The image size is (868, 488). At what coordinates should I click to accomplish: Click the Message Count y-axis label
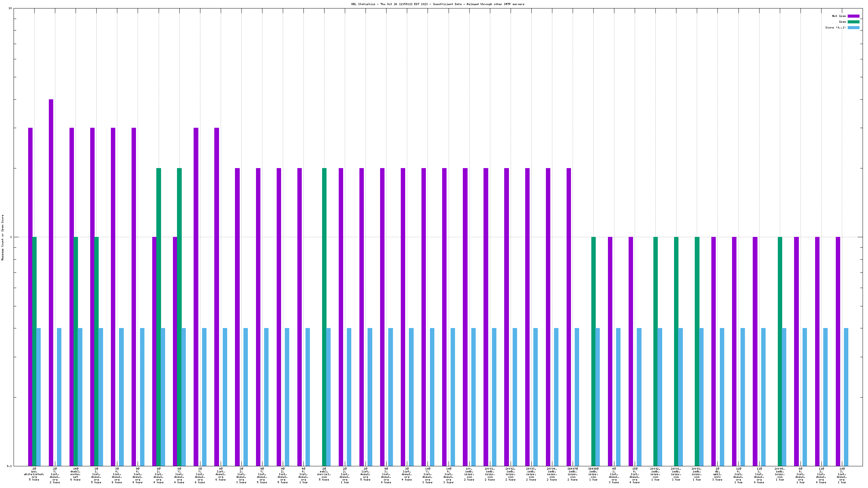coord(3,237)
